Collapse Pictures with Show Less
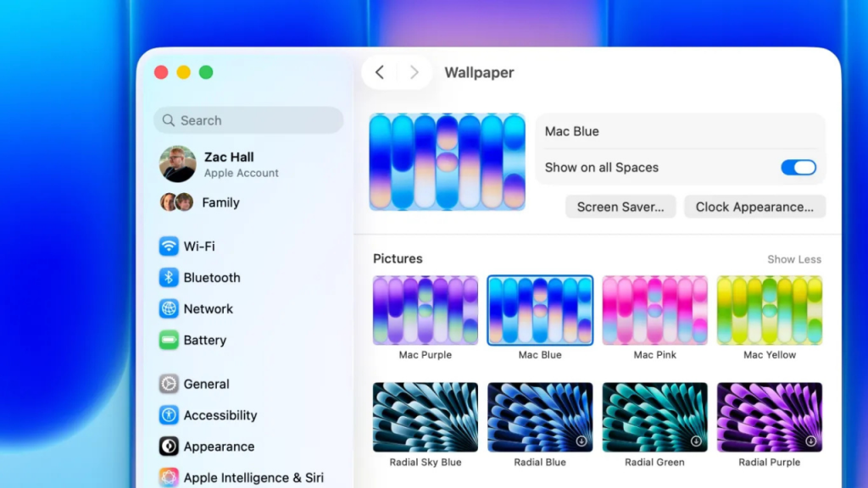Viewport: 868px width, 488px height. coord(793,259)
